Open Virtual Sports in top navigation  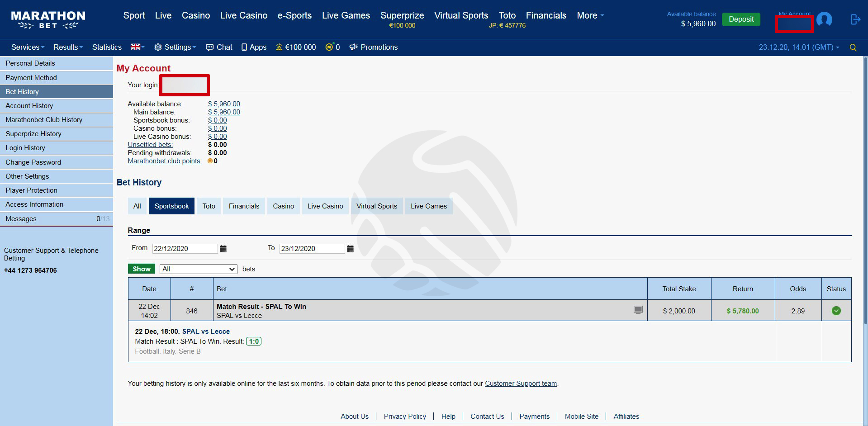pos(461,15)
